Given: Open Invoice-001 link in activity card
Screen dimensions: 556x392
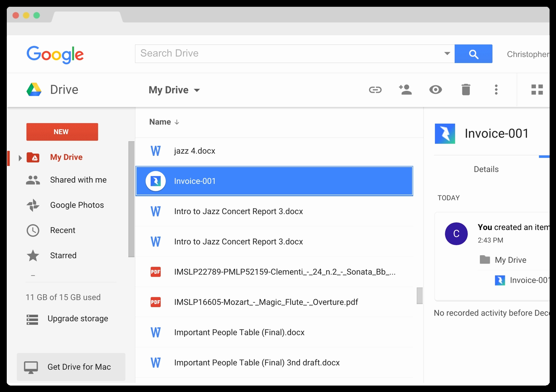Looking at the screenshot, I should click(x=530, y=280).
